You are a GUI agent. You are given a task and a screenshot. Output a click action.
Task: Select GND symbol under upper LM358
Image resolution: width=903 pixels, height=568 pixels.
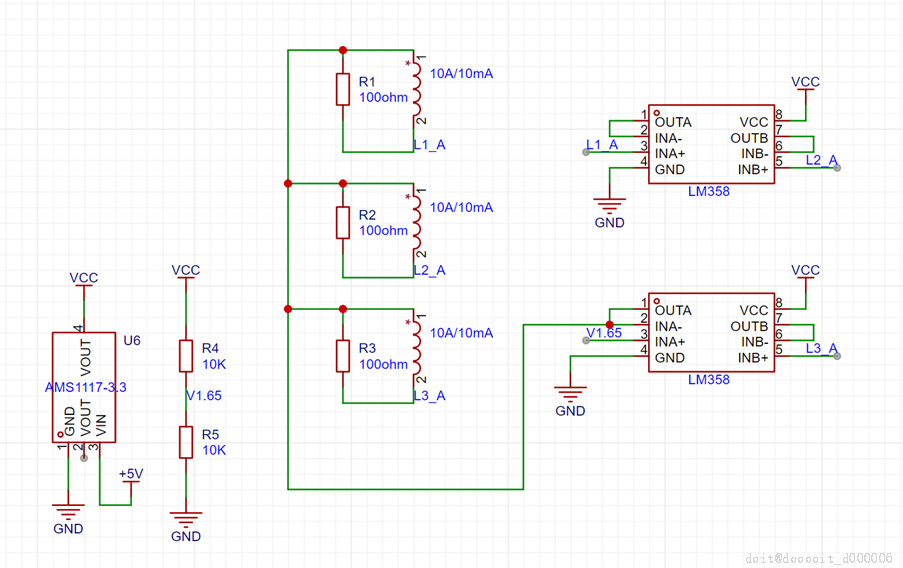click(x=609, y=212)
